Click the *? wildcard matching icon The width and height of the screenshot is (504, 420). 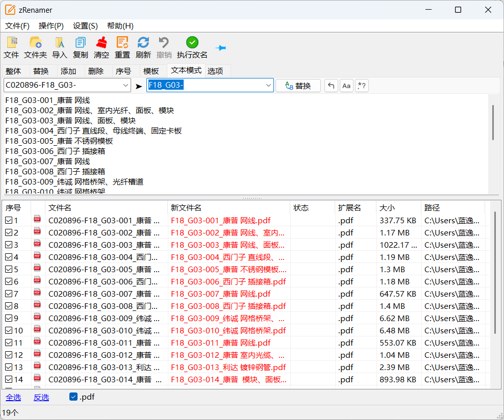click(x=362, y=85)
